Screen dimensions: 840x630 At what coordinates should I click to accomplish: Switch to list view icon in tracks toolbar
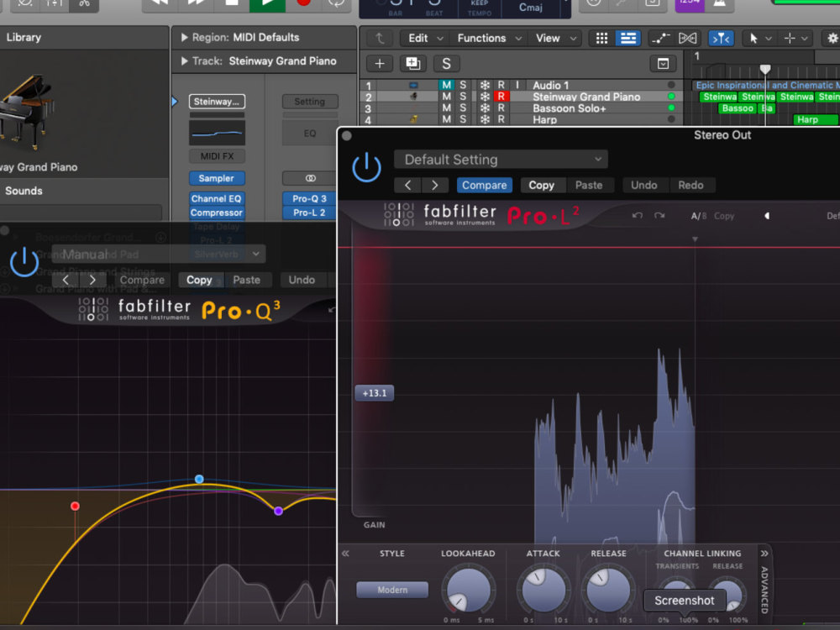627,38
